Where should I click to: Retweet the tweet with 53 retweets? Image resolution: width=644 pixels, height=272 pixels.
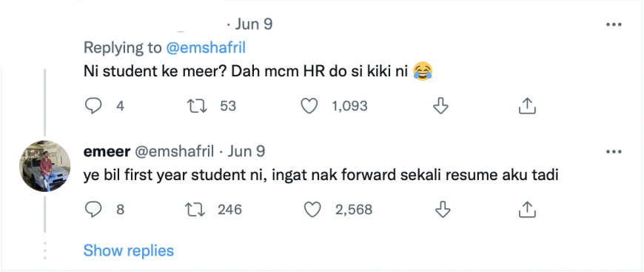tap(197, 107)
